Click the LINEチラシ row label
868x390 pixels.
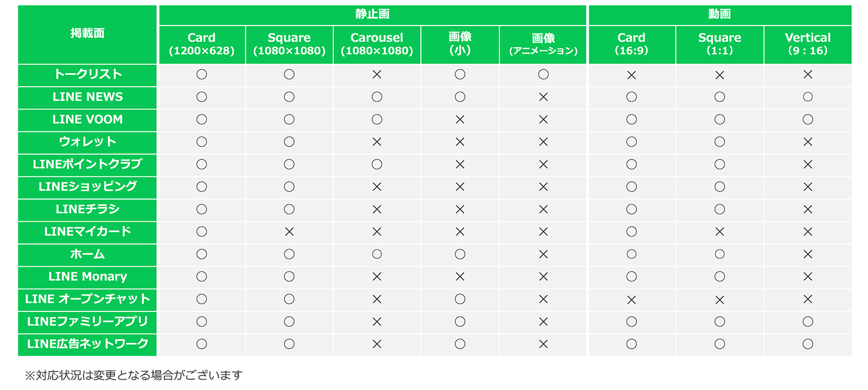[x=87, y=209]
